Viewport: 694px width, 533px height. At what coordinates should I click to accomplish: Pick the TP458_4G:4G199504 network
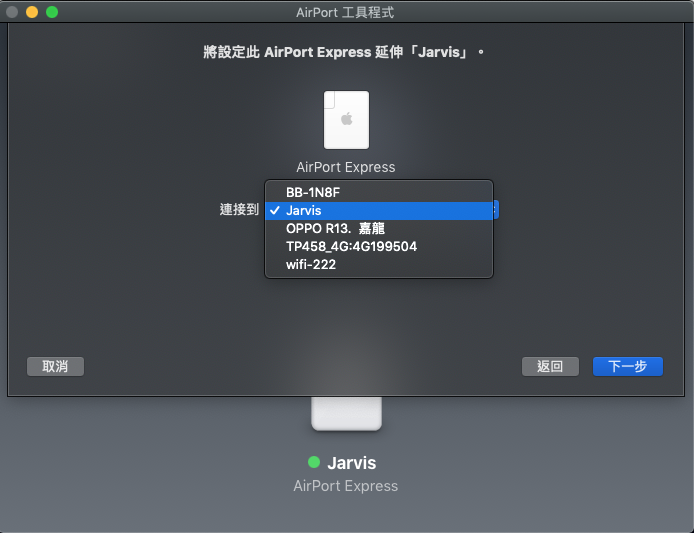point(378,247)
